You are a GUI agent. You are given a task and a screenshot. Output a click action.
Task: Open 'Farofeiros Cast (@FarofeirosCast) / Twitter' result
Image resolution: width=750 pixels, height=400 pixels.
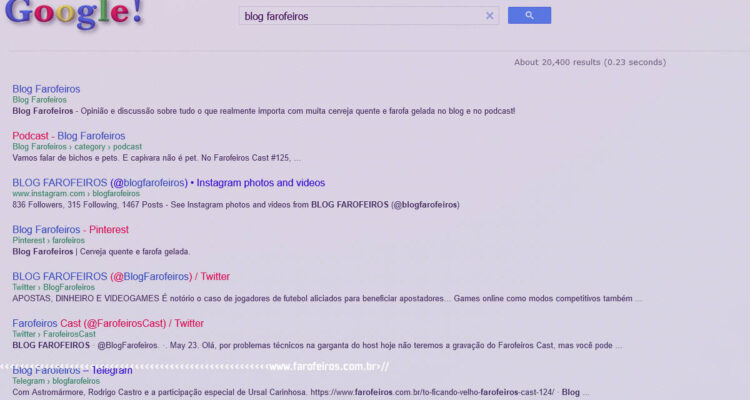[108, 323]
